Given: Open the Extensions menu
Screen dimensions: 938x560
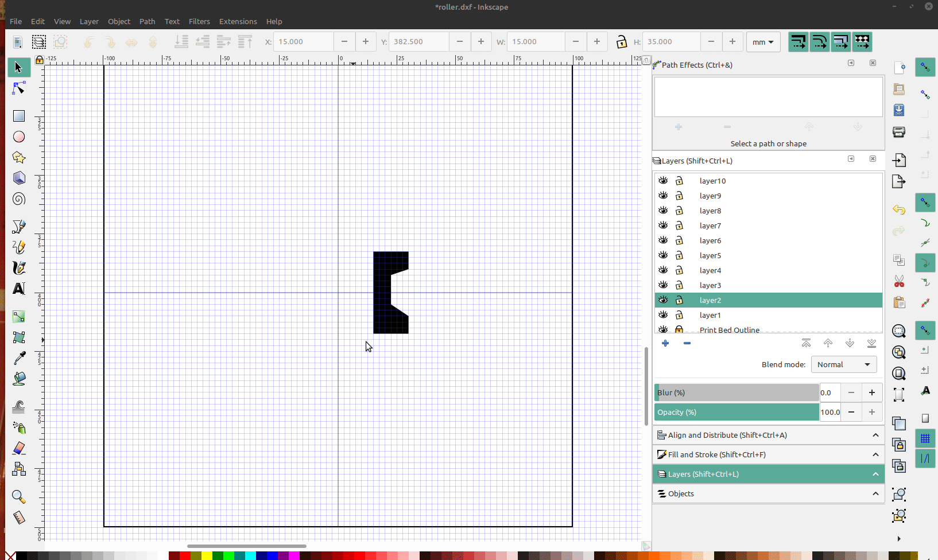Looking at the screenshot, I should [x=238, y=21].
